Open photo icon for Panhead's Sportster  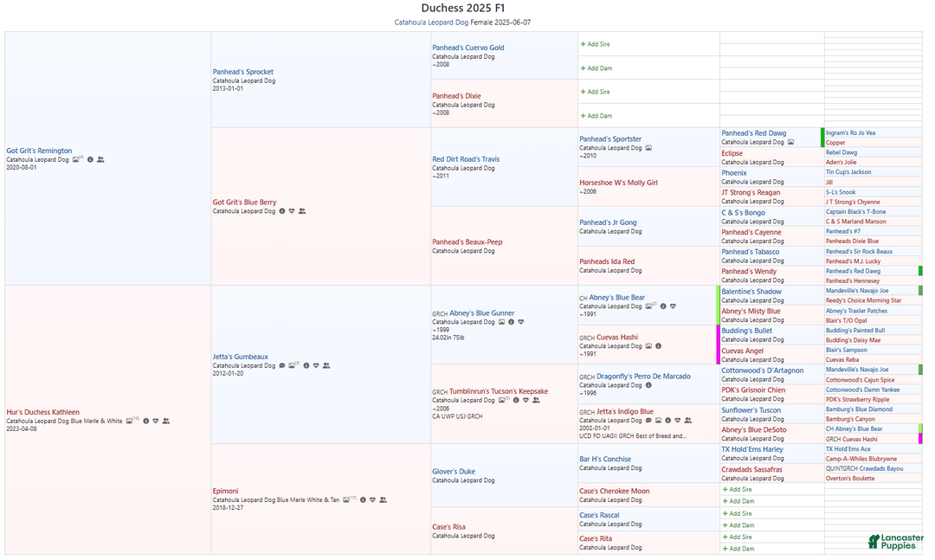(x=648, y=148)
